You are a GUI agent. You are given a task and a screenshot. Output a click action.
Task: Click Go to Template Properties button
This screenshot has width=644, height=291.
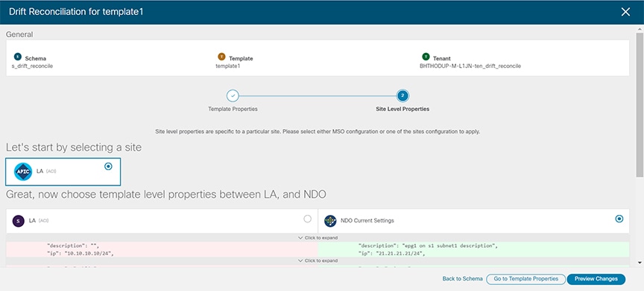[x=525, y=279]
